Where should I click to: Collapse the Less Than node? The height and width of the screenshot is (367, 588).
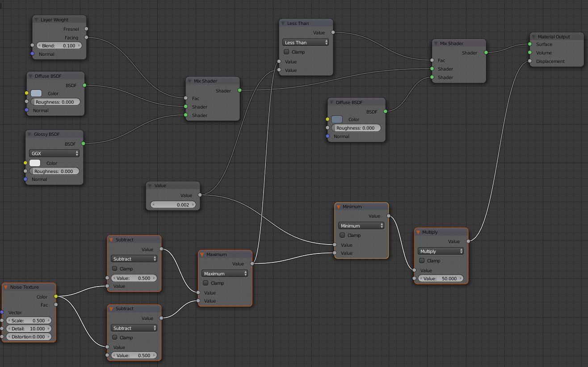coord(283,23)
